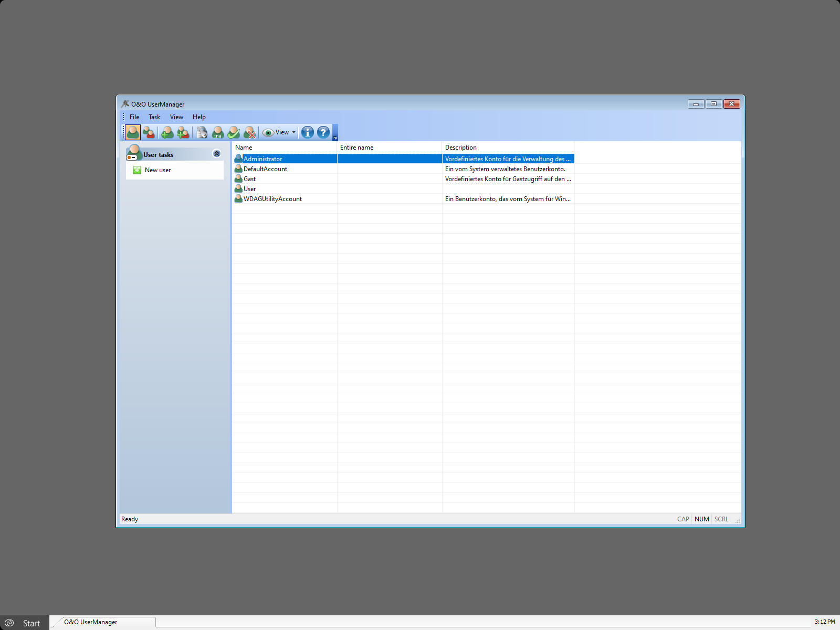840x630 pixels.
Task: Click the Gast description text
Action: pyautogui.click(x=508, y=179)
